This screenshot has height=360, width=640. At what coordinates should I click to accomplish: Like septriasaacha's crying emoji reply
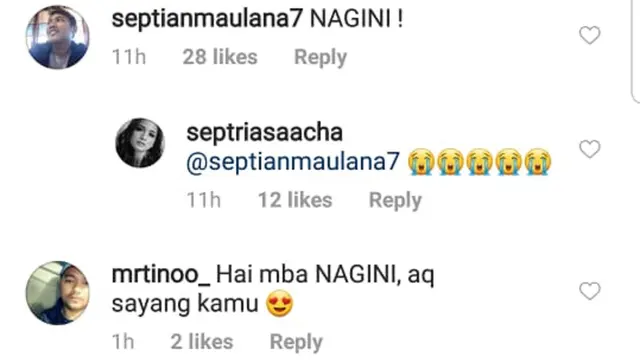pyautogui.click(x=590, y=149)
